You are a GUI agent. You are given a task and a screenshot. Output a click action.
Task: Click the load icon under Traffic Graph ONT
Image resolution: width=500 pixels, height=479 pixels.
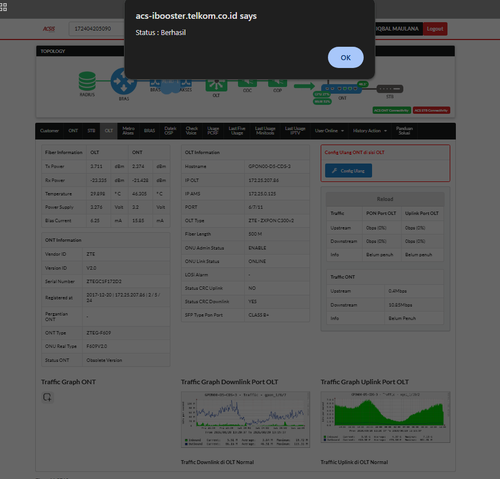(x=47, y=397)
